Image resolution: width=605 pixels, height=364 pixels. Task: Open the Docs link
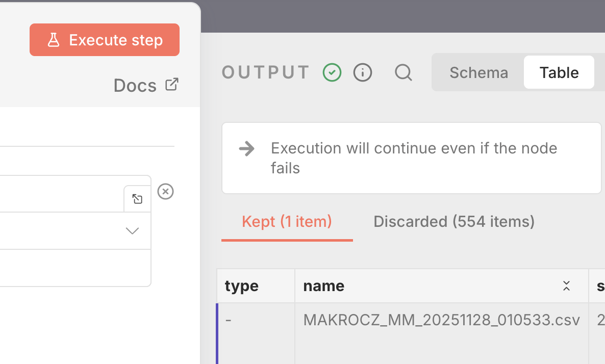(x=146, y=85)
